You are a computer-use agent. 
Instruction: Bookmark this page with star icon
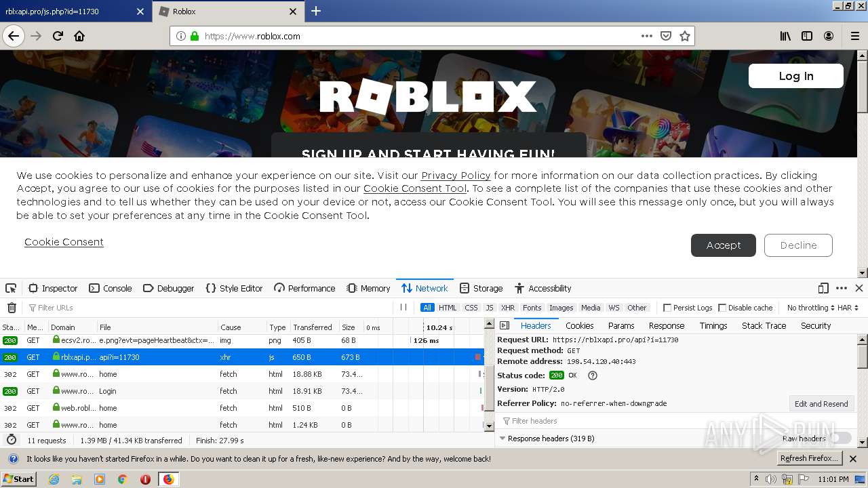(685, 36)
